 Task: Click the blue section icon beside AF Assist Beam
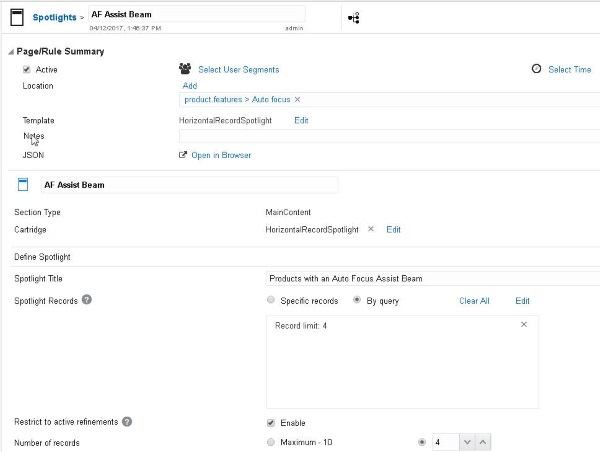pyautogui.click(x=23, y=184)
